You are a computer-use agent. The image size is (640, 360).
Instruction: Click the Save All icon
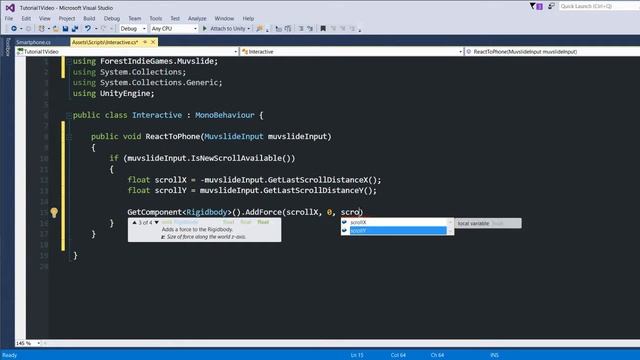tap(75, 29)
